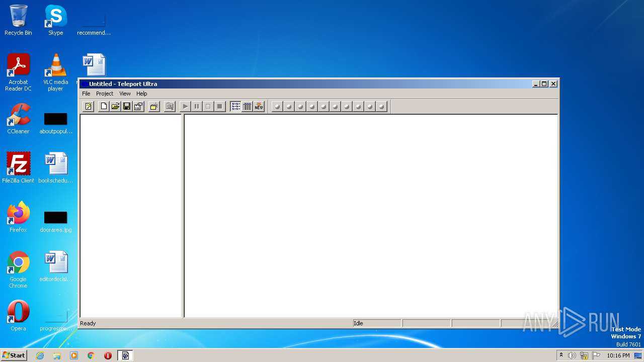
Task: Open Windows Explorer from the taskbar
Action: coord(57,355)
